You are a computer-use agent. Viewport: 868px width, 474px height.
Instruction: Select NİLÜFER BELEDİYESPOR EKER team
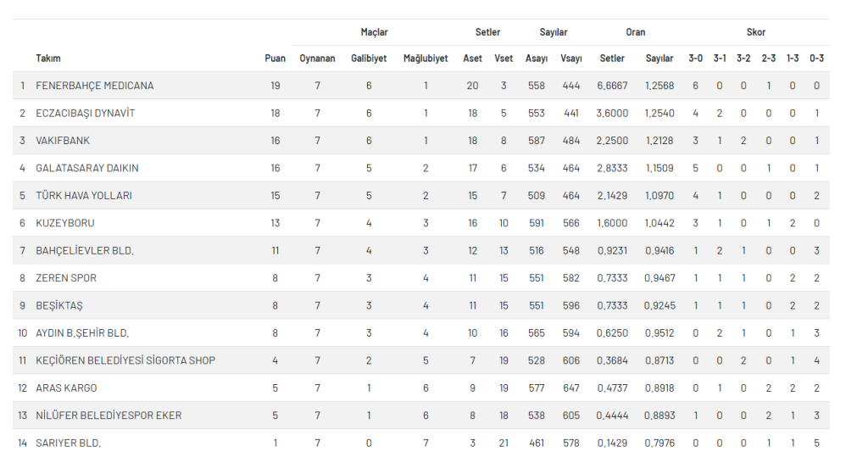108,415
